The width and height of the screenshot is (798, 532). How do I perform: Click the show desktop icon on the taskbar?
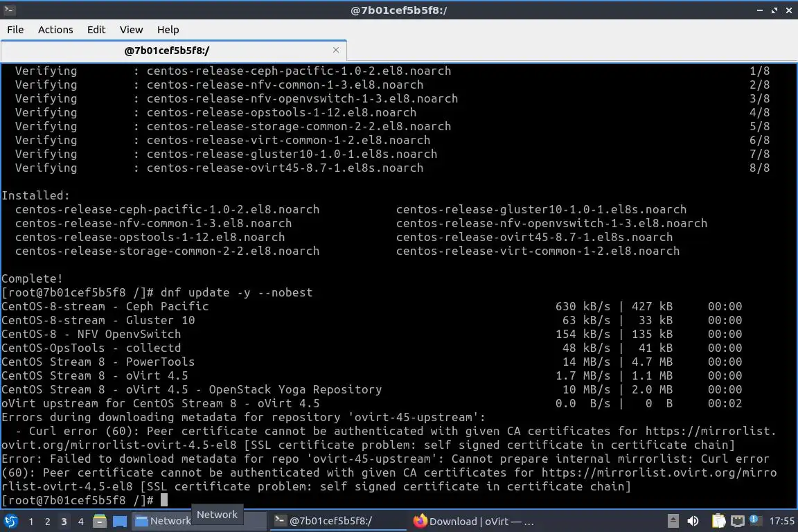(120, 522)
